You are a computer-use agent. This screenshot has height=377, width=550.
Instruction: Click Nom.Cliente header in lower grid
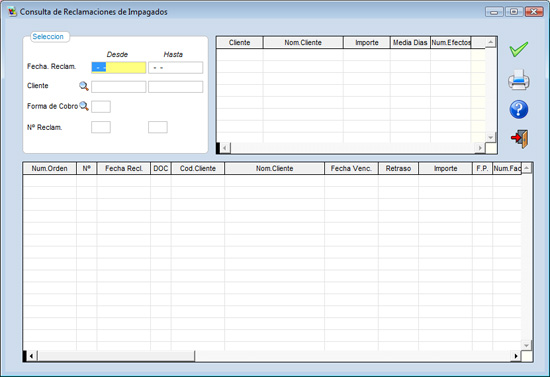click(x=274, y=168)
